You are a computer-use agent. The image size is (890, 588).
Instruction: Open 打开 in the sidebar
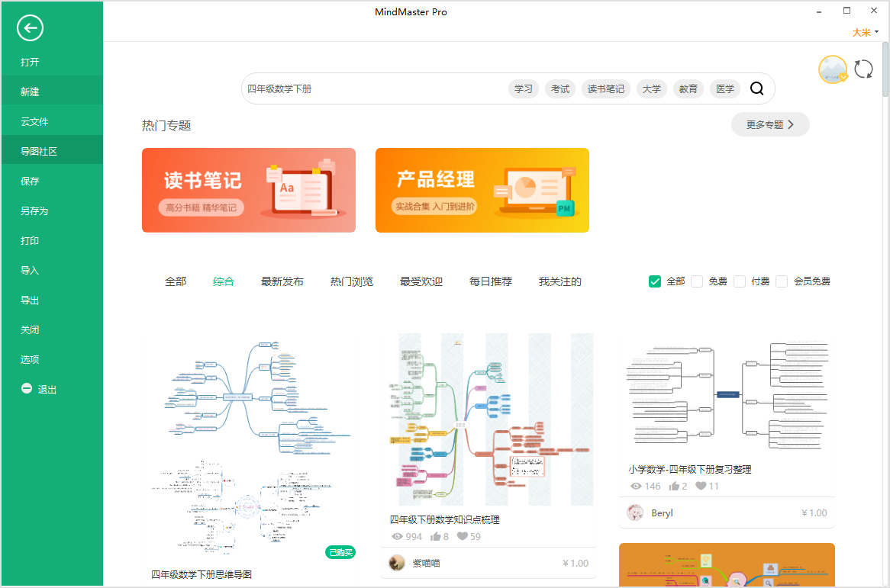tap(52, 62)
